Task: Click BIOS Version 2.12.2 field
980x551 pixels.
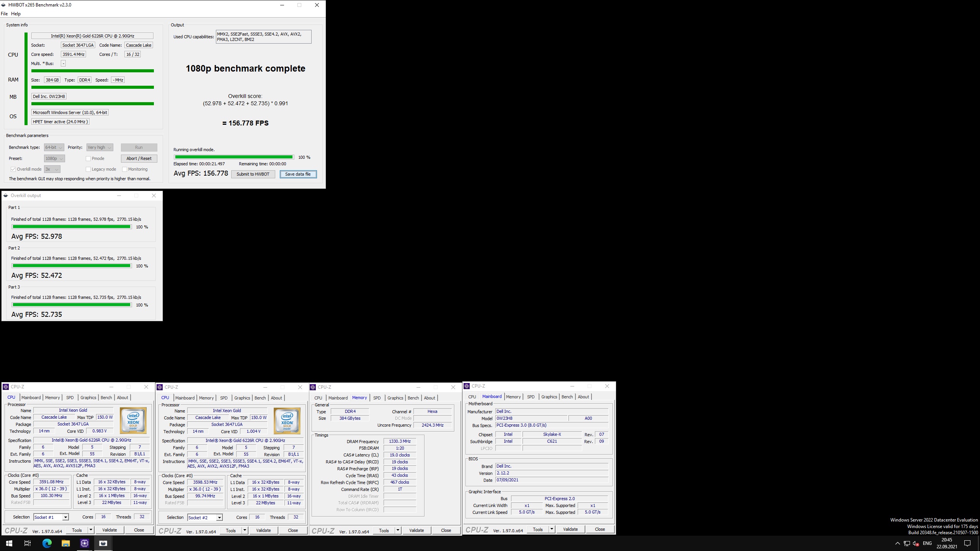Action: [552, 473]
